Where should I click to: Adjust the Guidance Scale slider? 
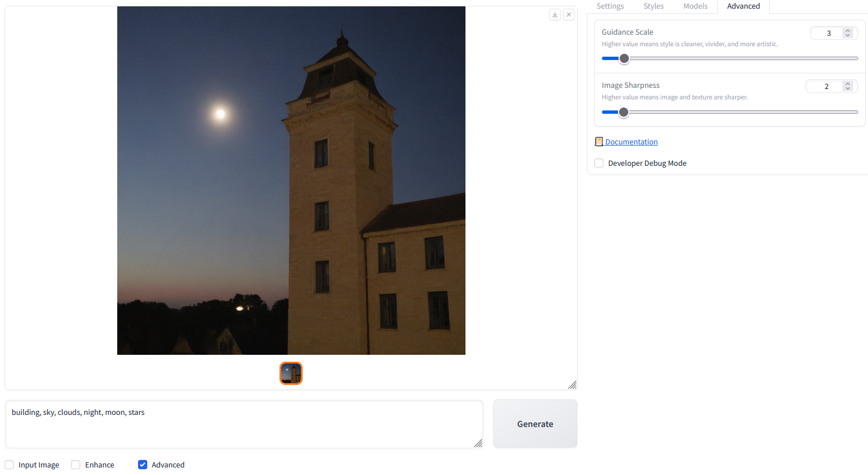pyautogui.click(x=730, y=58)
